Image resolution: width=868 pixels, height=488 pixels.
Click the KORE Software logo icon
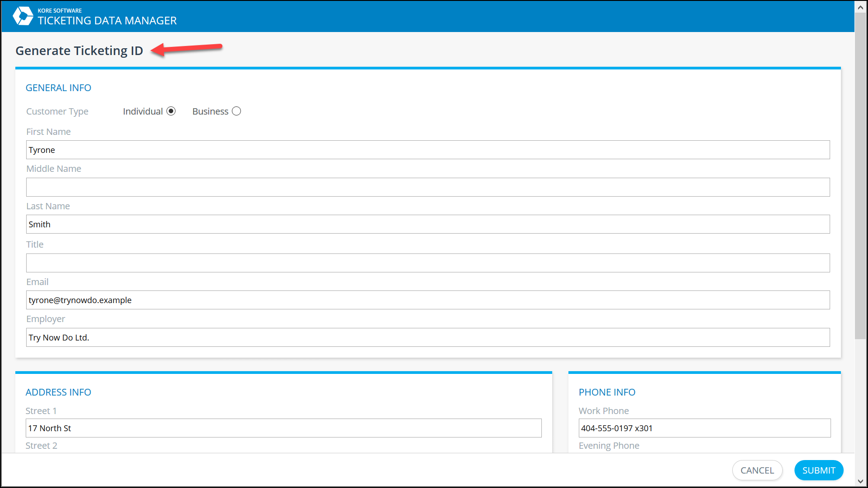pos(23,16)
